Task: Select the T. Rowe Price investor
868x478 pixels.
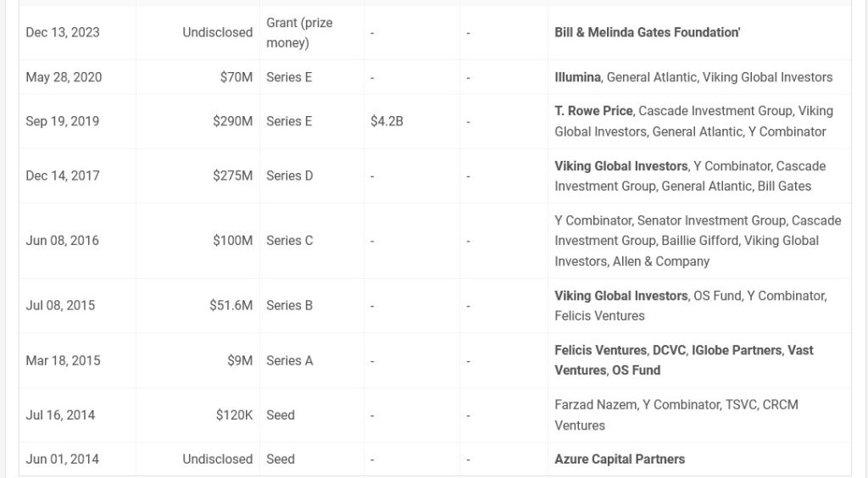Action: point(593,111)
